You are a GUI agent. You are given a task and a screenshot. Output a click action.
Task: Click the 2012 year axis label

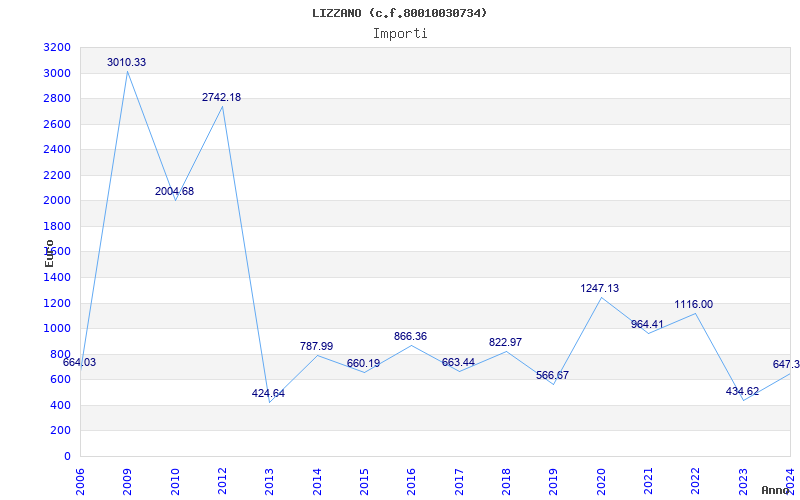[x=222, y=482]
